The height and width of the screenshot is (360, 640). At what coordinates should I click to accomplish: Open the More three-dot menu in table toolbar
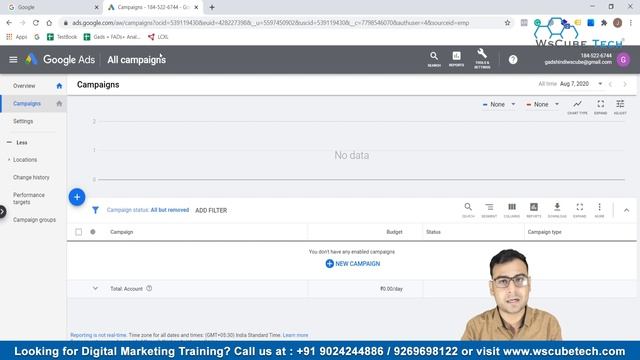coord(599,210)
